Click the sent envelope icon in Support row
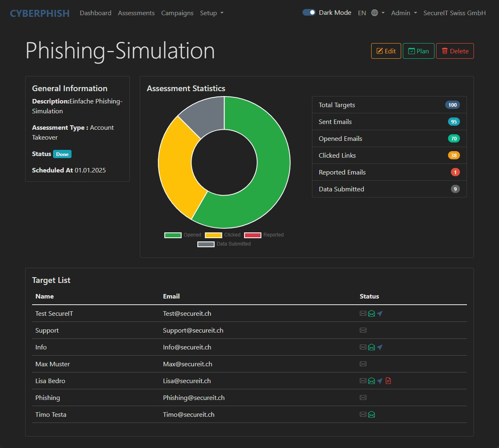499x448 pixels. pos(363,331)
